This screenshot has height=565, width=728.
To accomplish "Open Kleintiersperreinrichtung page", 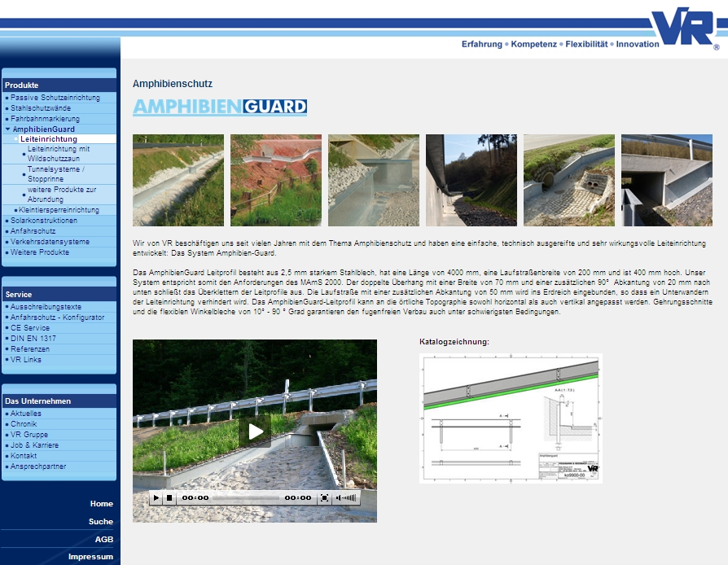I will 59,210.
